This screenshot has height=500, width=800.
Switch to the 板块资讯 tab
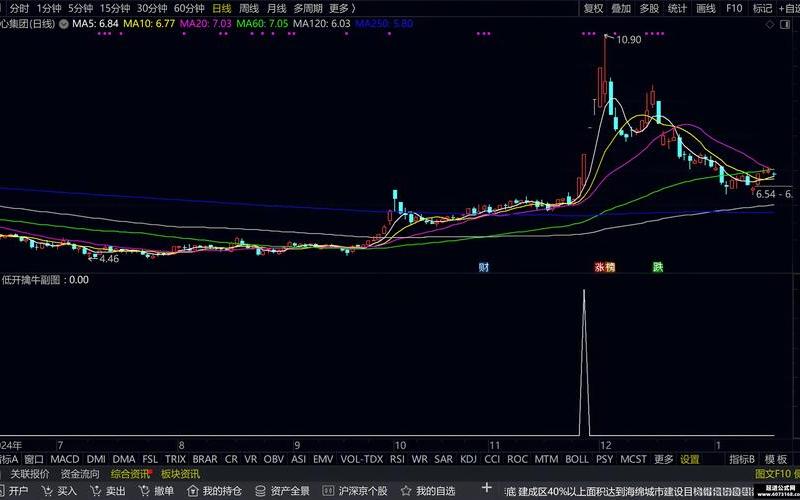tap(180, 474)
